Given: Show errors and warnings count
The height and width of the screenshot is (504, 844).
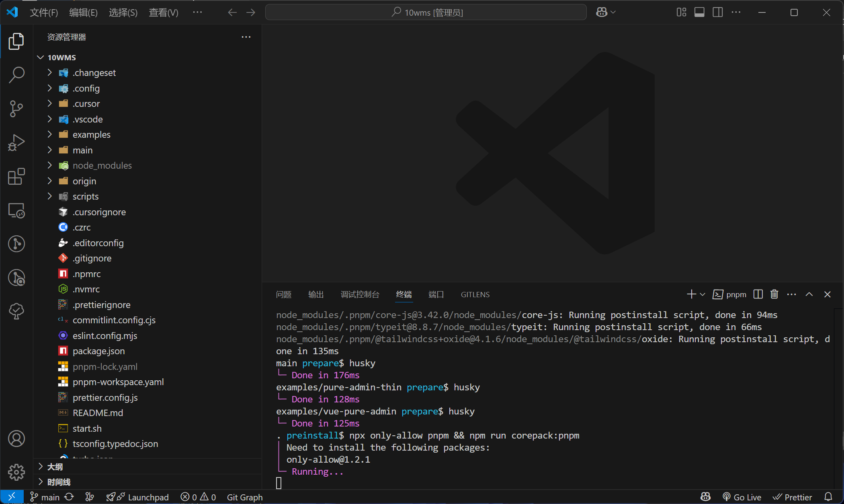Looking at the screenshot, I should tap(198, 497).
